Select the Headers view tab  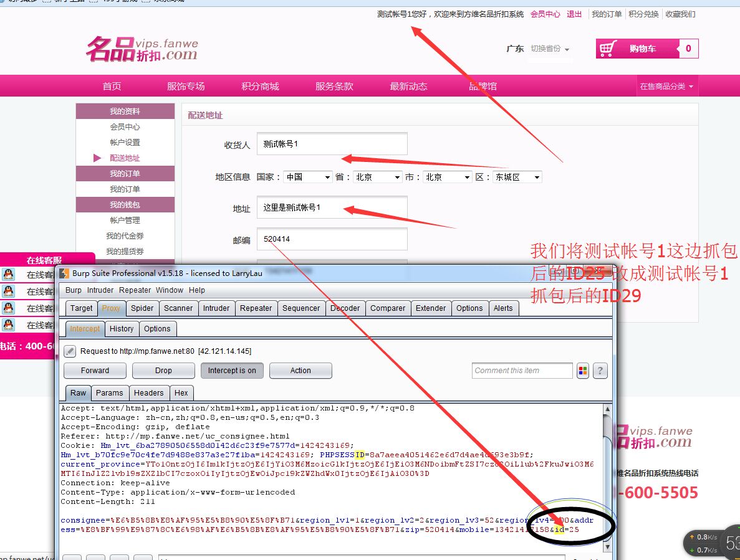[x=148, y=392]
